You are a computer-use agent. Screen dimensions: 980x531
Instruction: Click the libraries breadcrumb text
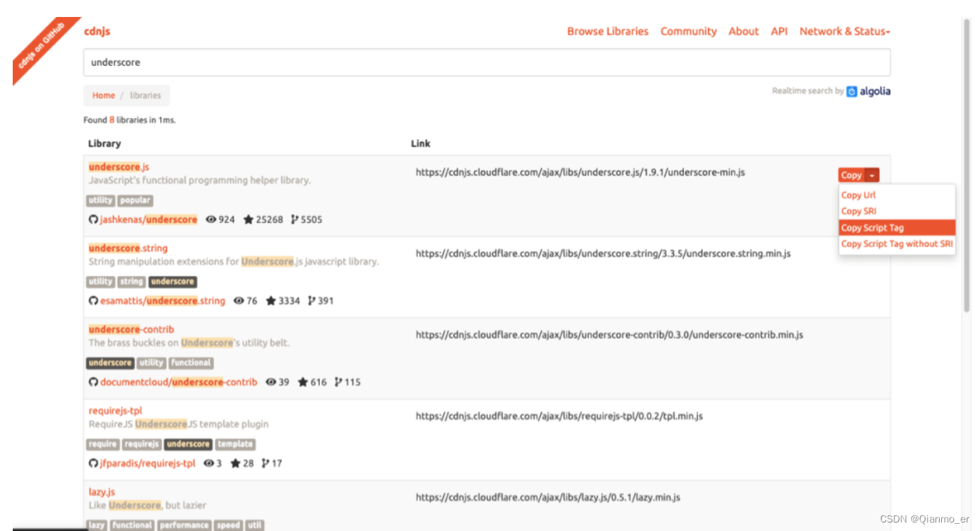[x=145, y=96]
